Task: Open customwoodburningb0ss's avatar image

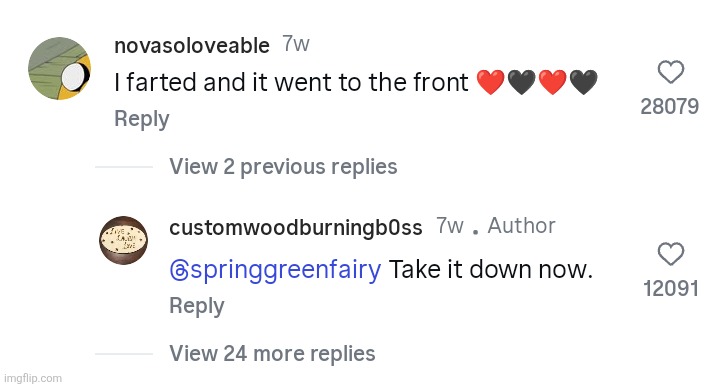Action: 124,241
